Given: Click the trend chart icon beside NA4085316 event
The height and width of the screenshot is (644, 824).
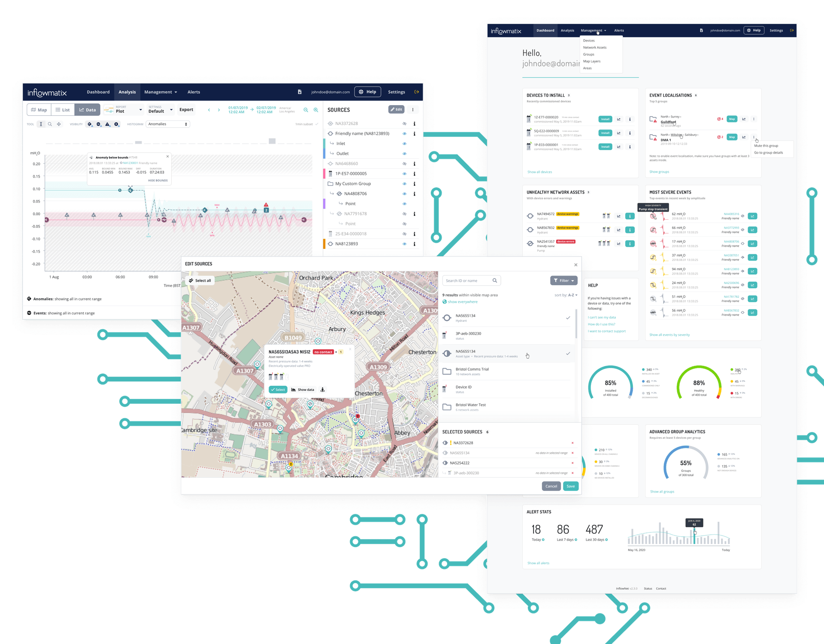Looking at the screenshot, I should tap(753, 216).
